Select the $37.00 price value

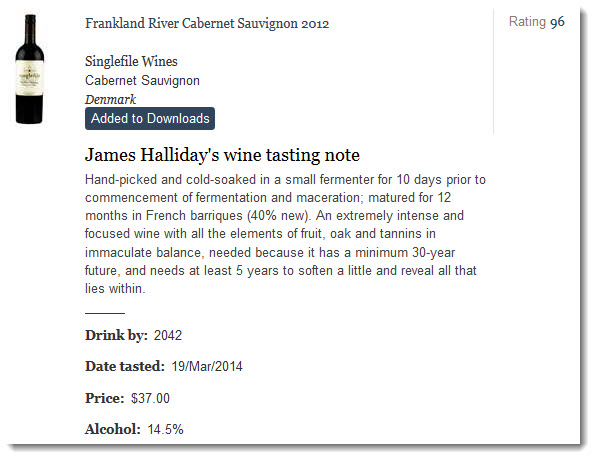[150, 398]
